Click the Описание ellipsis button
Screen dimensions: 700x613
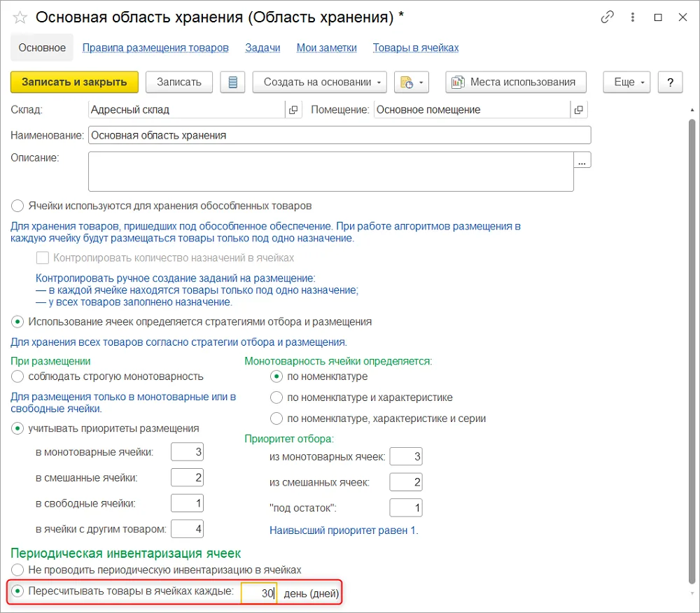(x=582, y=160)
